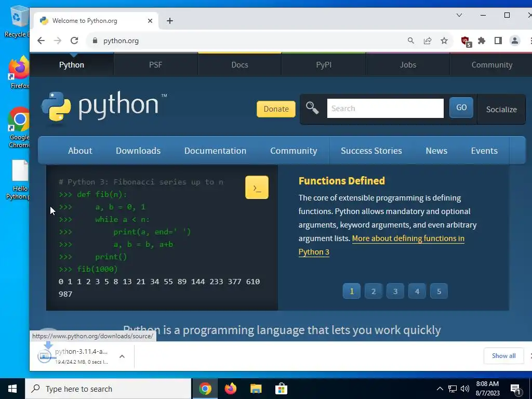Viewport: 532px width, 399px height.
Task: Select slide 1 in the carousel
Action: pyautogui.click(x=352, y=291)
